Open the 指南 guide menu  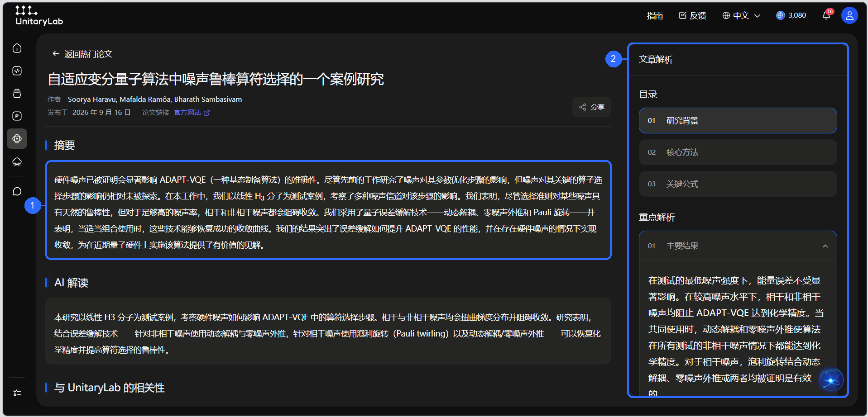coord(655,15)
